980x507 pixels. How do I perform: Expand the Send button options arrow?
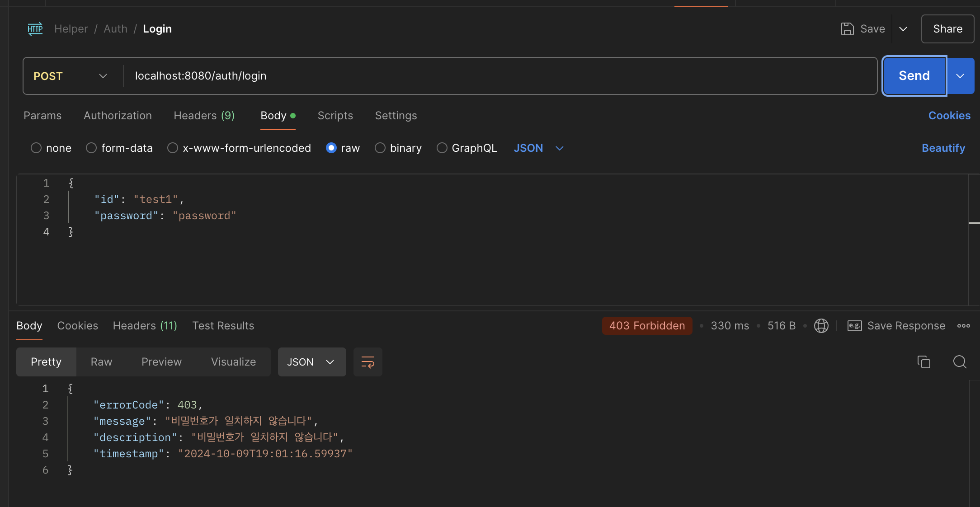(x=960, y=76)
